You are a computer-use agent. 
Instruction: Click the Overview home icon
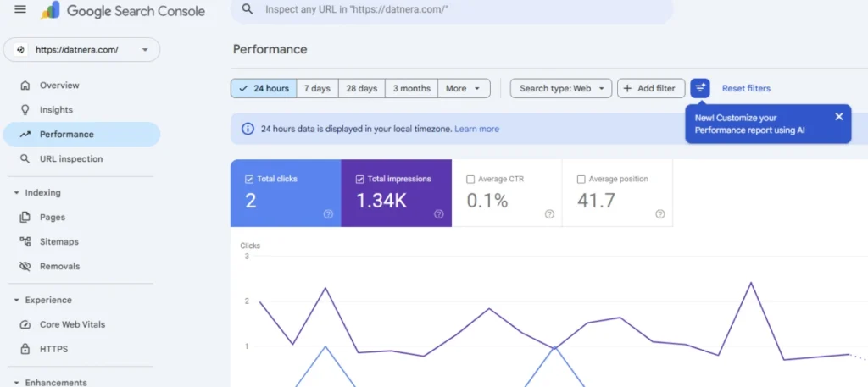click(25, 86)
